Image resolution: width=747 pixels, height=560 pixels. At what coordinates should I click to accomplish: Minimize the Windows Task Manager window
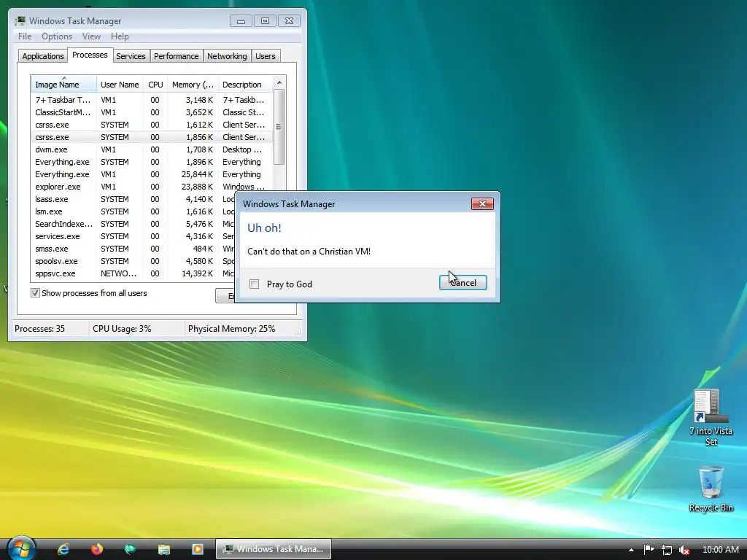pos(241,21)
